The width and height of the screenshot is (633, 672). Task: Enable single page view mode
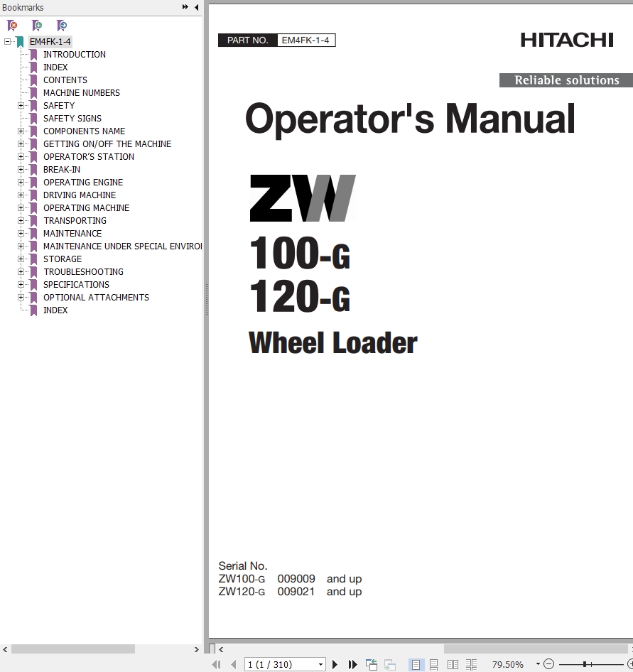416,664
